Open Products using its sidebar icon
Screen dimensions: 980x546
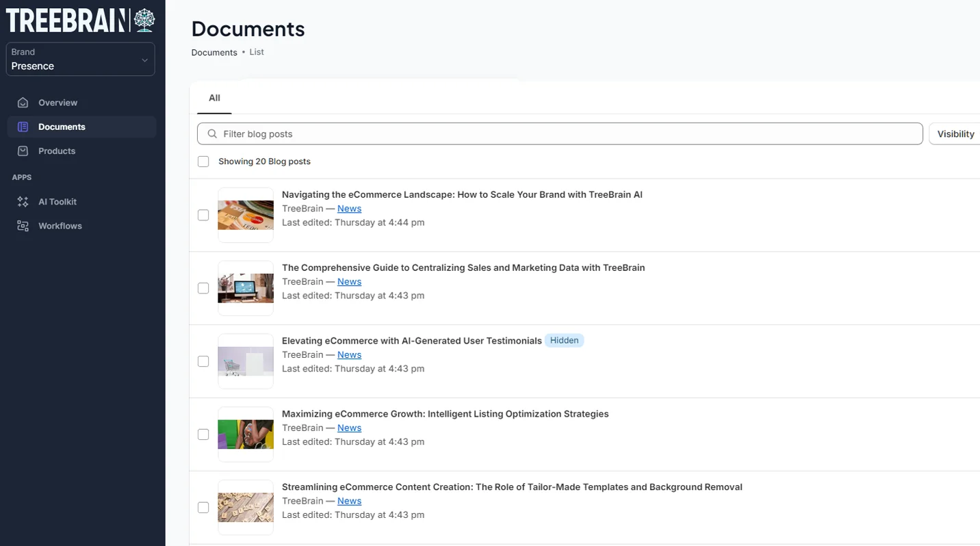pos(23,151)
